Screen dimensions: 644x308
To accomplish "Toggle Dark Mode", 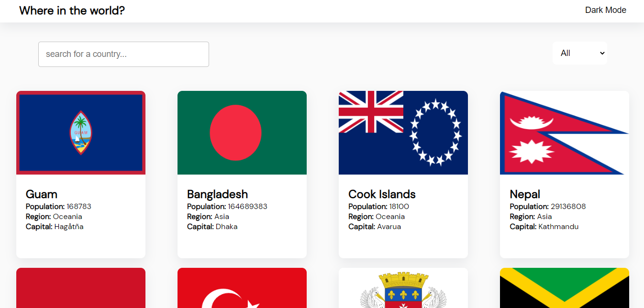I will coord(605,10).
